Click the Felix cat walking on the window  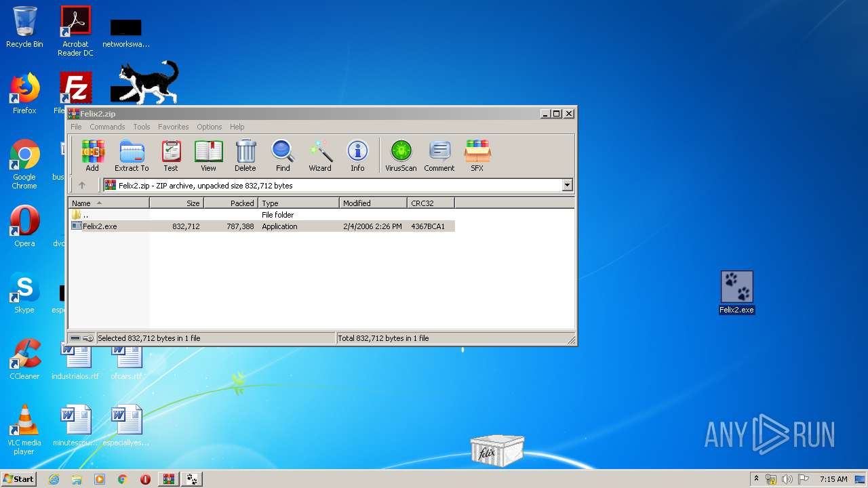(149, 82)
